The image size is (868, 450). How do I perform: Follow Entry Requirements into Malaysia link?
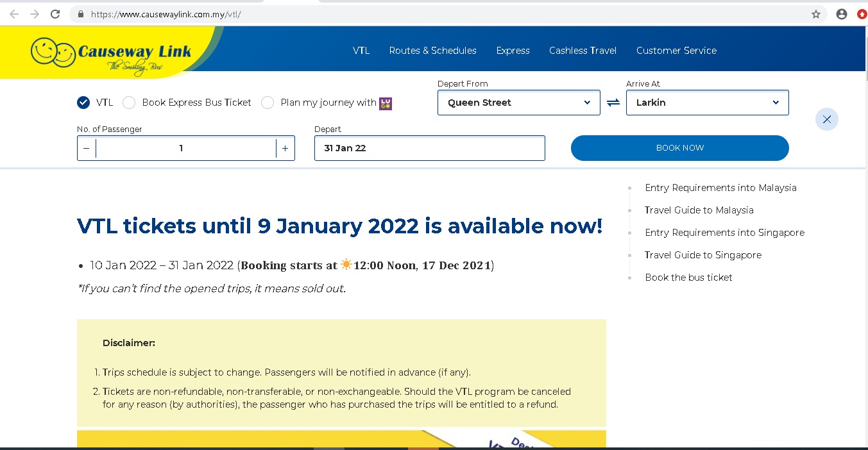[720, 188]
